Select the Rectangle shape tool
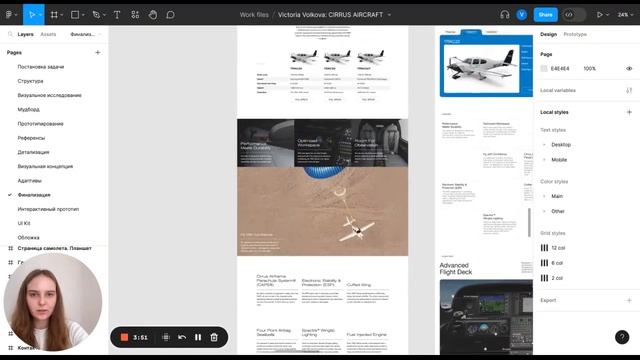640x360 pixels. pyautogui.click(x=76, y=15)
